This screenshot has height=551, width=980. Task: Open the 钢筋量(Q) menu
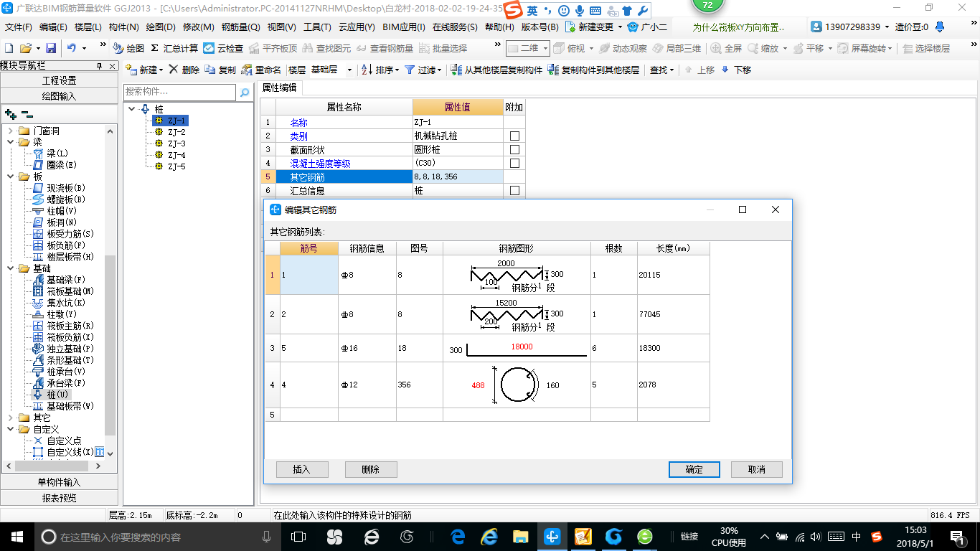click(241, 27)
